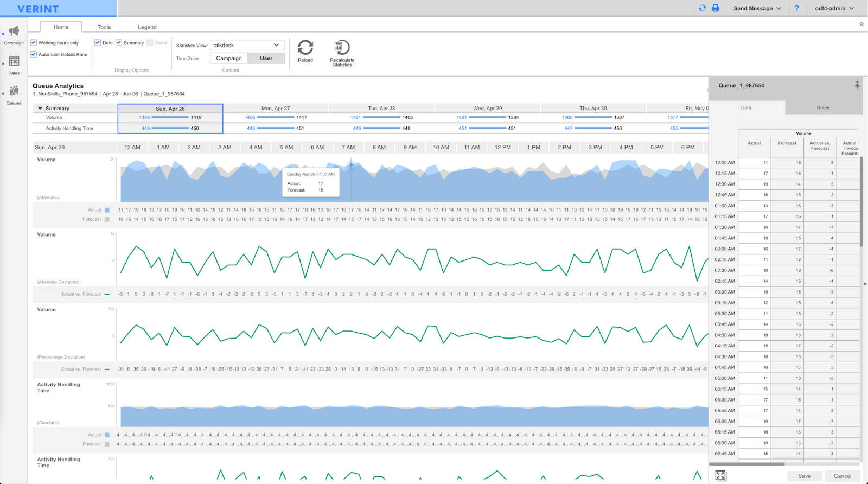Switch to the Home tab

click(61, 27)
